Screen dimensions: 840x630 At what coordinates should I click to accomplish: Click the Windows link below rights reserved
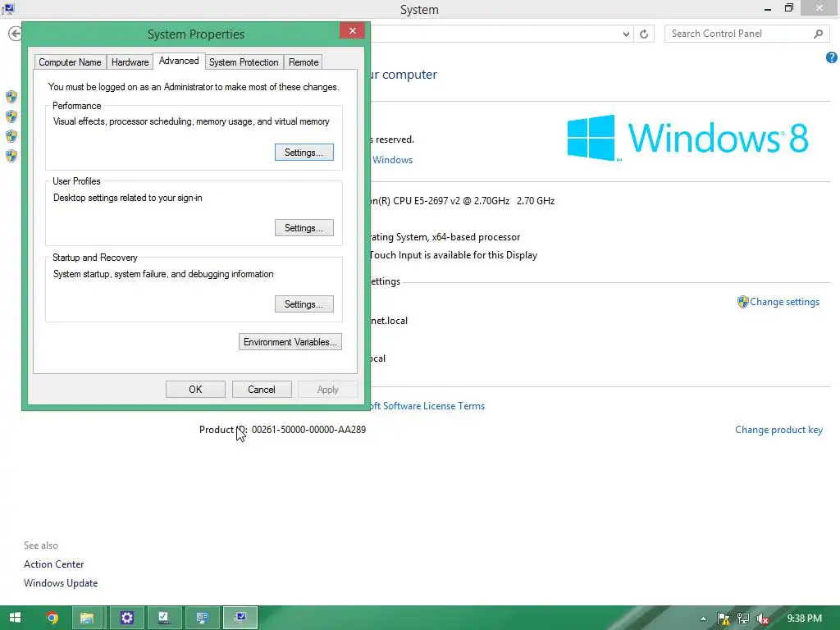(x=392, y=160)
